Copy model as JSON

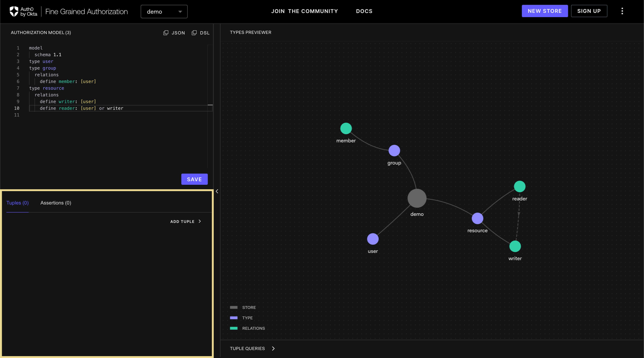(174, 33)
